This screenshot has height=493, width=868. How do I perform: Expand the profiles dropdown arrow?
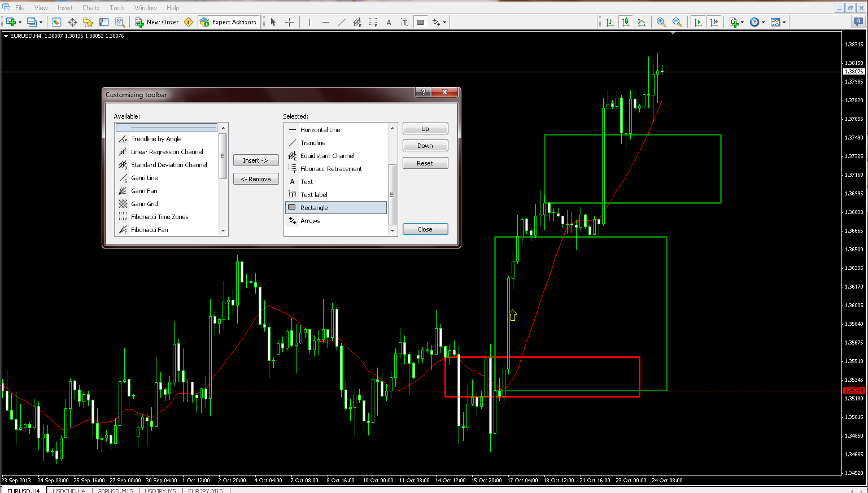(x=41, y=23)
